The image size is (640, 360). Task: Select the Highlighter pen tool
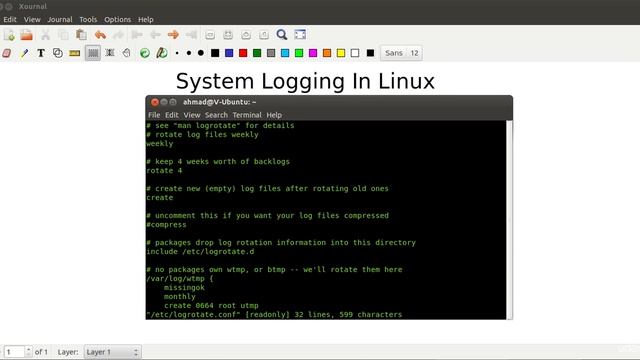(24, 53)
